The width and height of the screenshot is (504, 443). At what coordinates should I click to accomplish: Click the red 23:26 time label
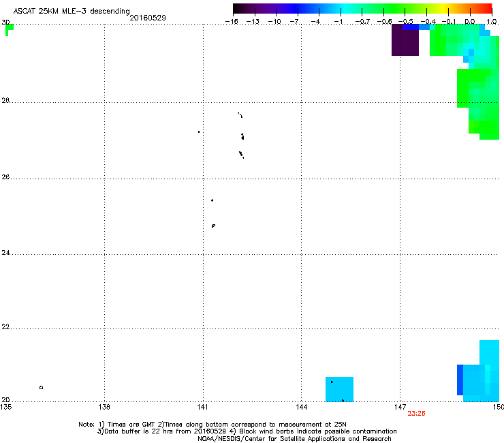416,414
